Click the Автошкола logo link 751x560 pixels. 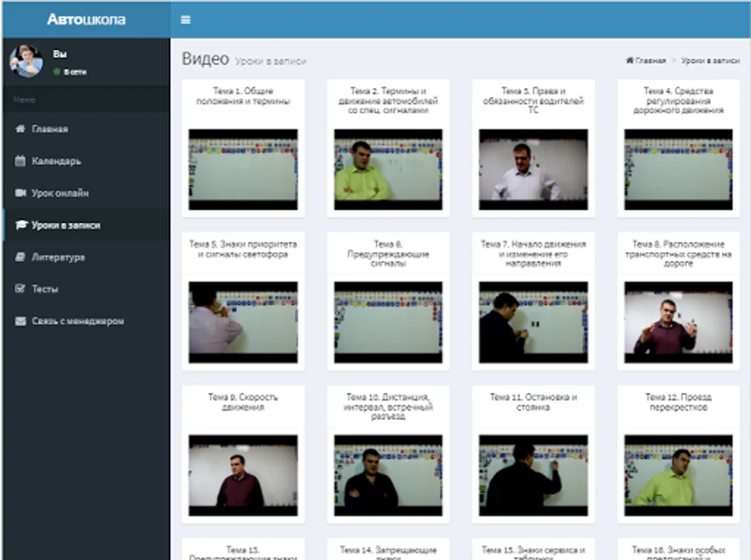pyautogui.click(x=86, y=20)
